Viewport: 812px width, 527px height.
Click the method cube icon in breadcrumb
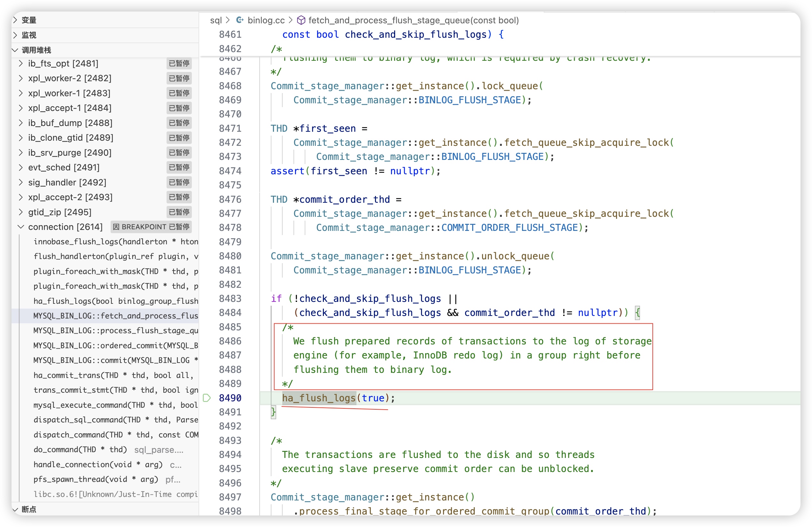coord(301,20)
